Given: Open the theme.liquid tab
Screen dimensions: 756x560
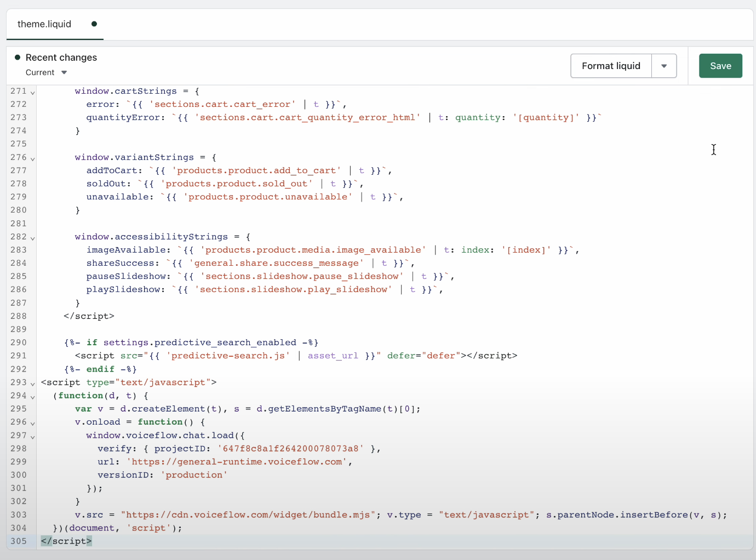Looking at the screenshot, I should [44, 24].
